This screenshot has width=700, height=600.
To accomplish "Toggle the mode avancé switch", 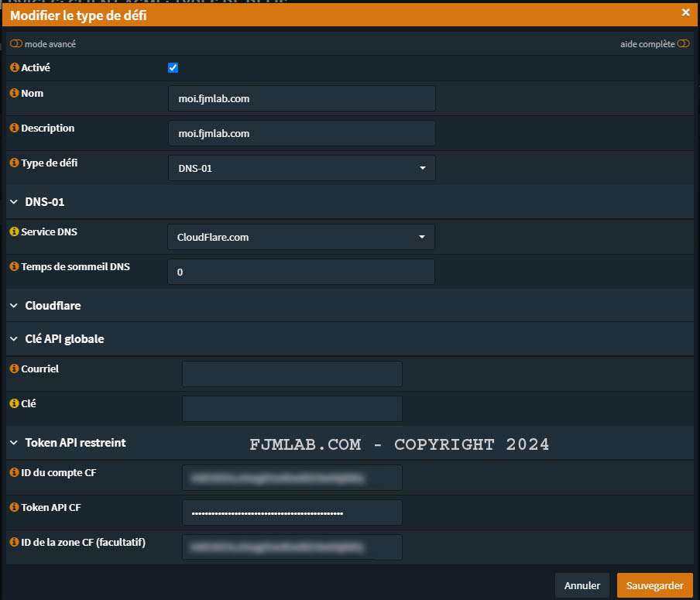I will tap(16, 44).
